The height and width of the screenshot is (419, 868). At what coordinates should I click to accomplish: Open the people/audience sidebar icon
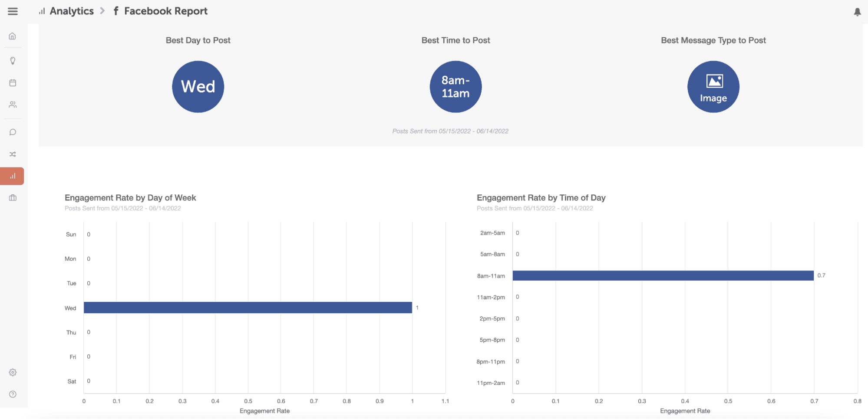13,105
